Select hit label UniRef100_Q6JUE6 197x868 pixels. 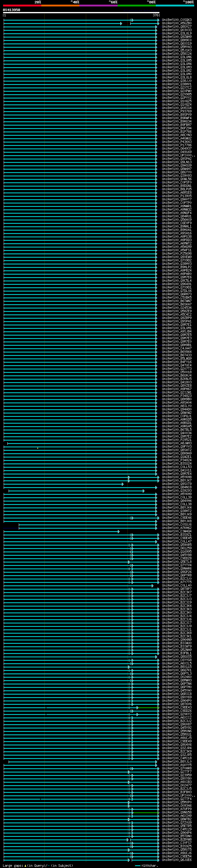click(177, 860)
